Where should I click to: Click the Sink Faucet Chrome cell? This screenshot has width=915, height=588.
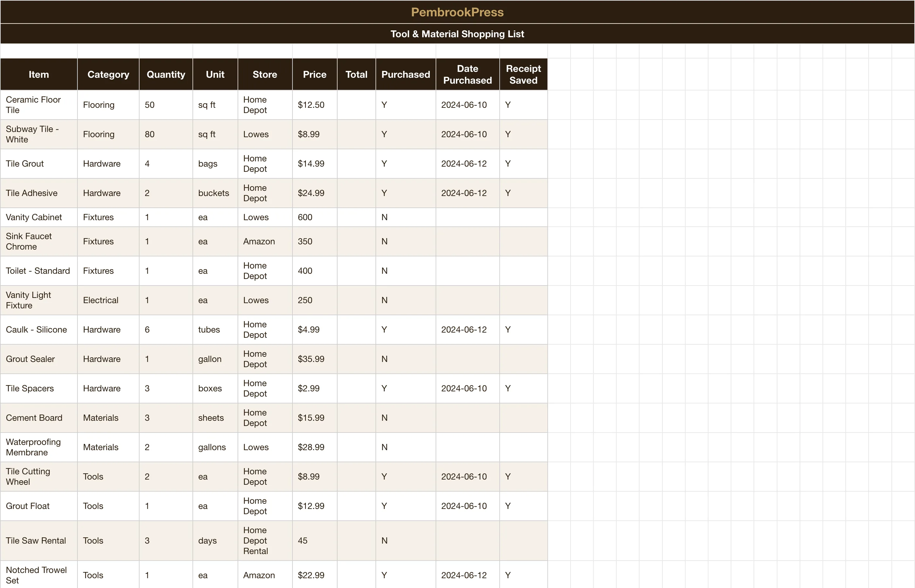coord(39,241)
